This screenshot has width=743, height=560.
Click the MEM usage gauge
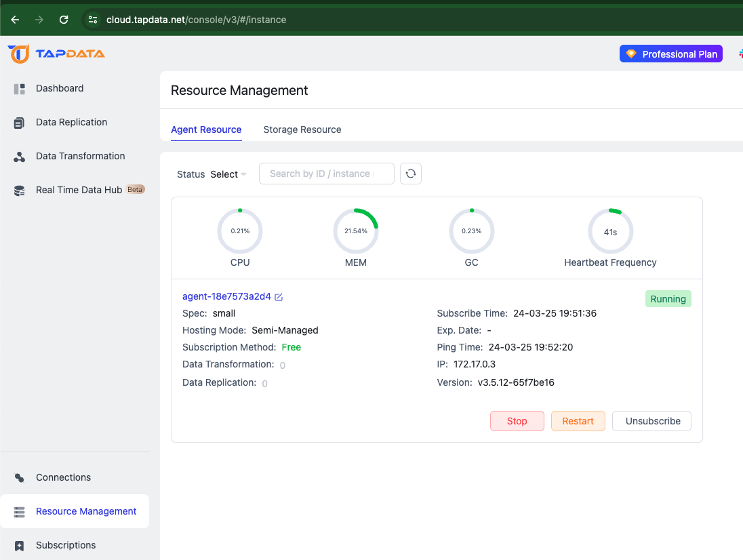(356, 231)
